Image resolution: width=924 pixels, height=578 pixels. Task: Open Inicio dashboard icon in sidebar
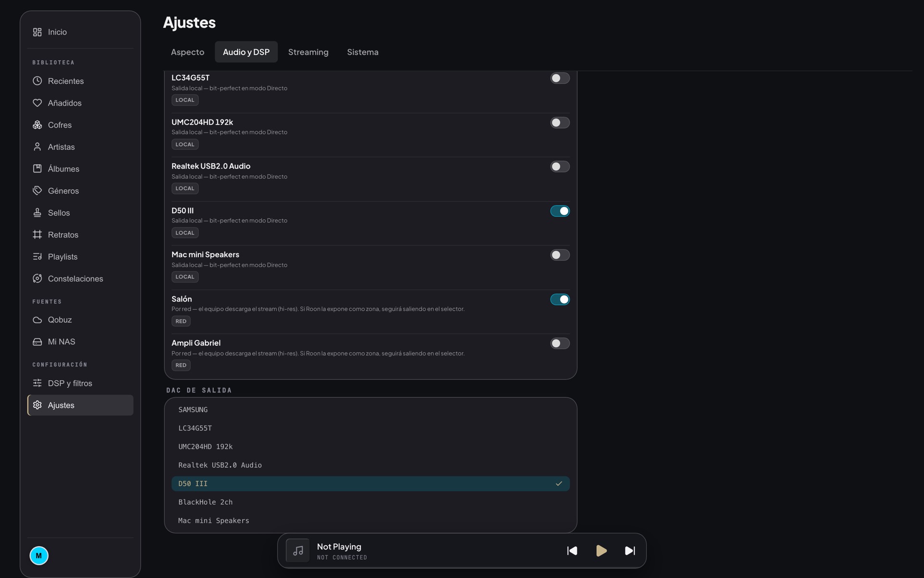coord(37,32)
